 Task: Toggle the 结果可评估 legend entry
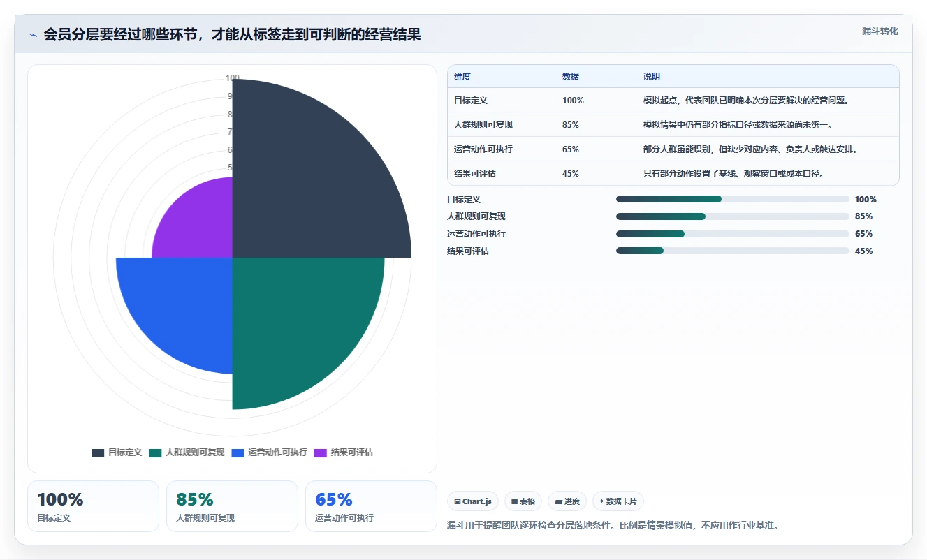tap(343, 452)
